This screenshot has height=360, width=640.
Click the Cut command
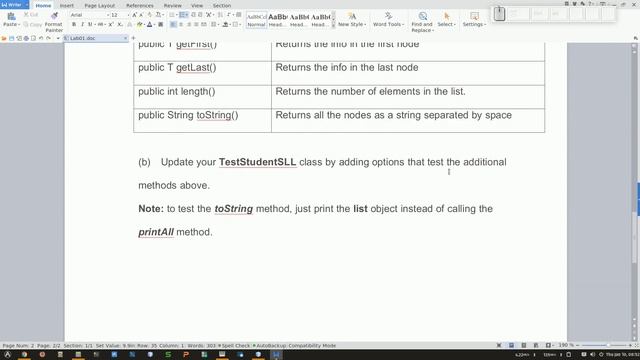point(31,15)
